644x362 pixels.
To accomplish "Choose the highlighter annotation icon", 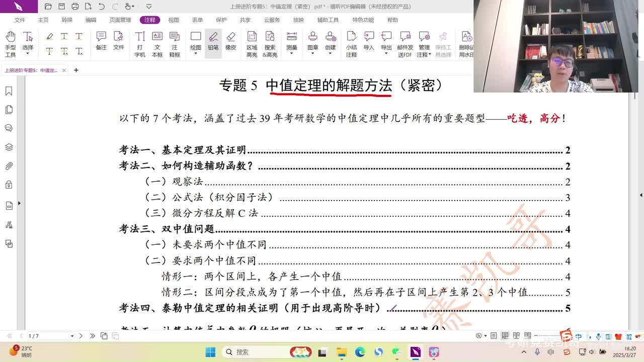I will tap(49, 37).
